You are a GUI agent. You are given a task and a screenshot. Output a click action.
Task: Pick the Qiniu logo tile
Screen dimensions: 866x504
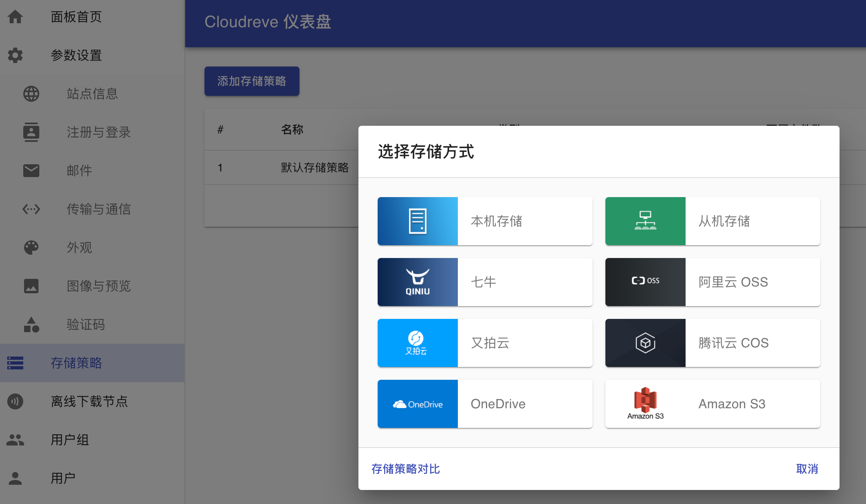click(417, 282)
